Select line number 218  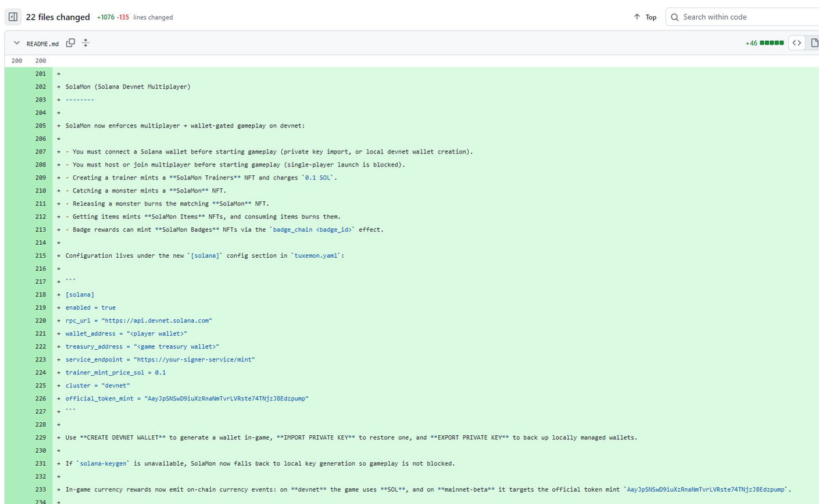coord(40,294)
